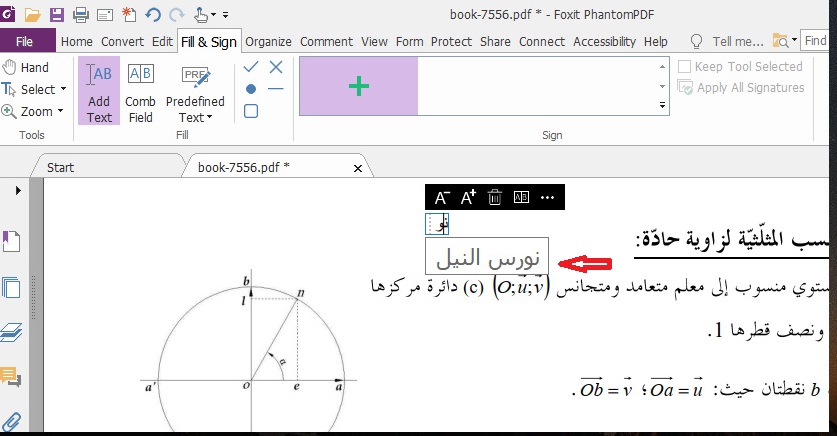837x436 pixels.
Task: Open the Attachments paperclip panel
Action: [12, 421]
